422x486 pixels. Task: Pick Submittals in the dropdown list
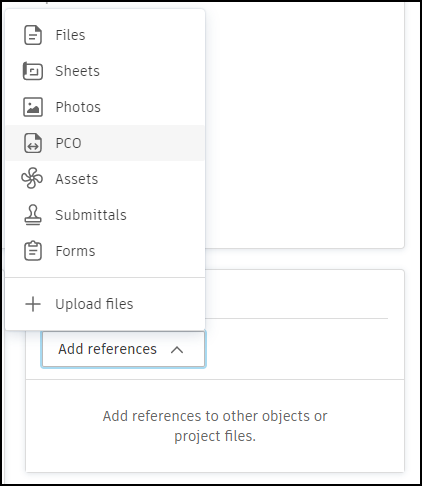(x=105, y=215)
